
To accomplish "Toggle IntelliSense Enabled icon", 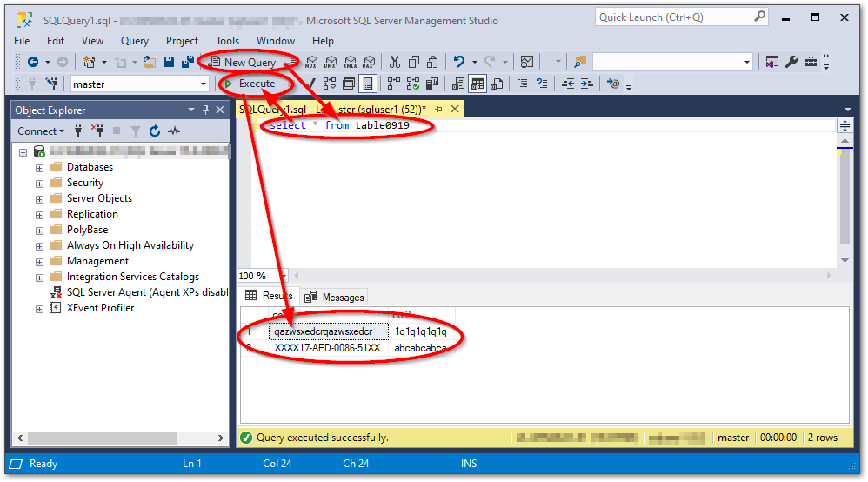I will [368, 84].
